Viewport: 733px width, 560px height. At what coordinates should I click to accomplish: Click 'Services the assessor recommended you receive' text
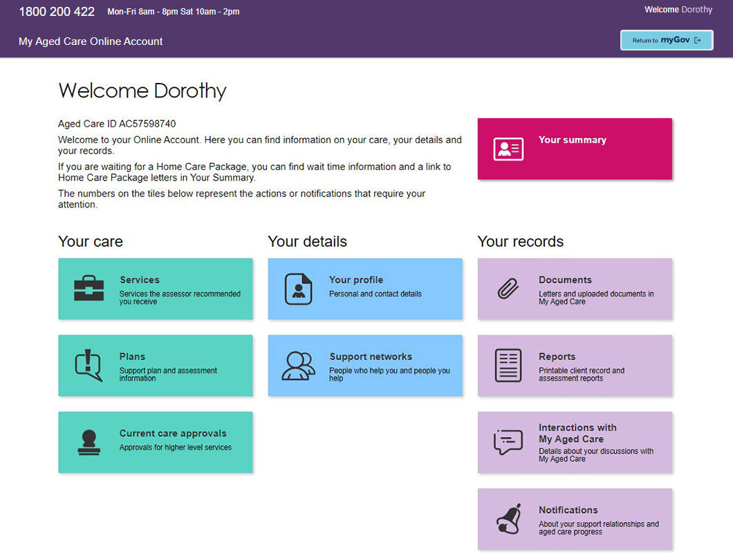pos(180,298)
